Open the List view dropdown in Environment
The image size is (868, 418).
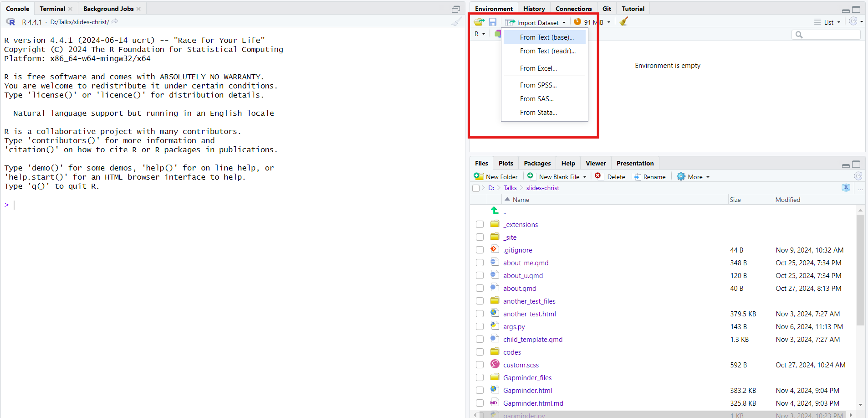(828, 22)
